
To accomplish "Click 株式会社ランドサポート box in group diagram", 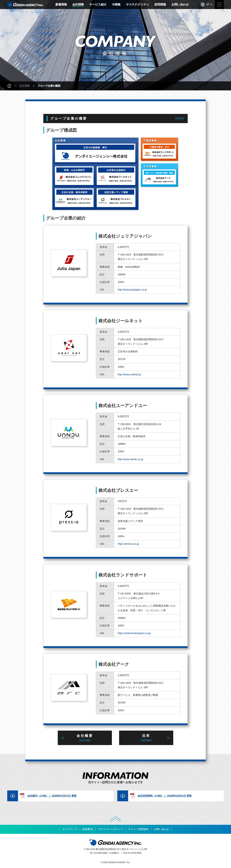I will 159,151.
